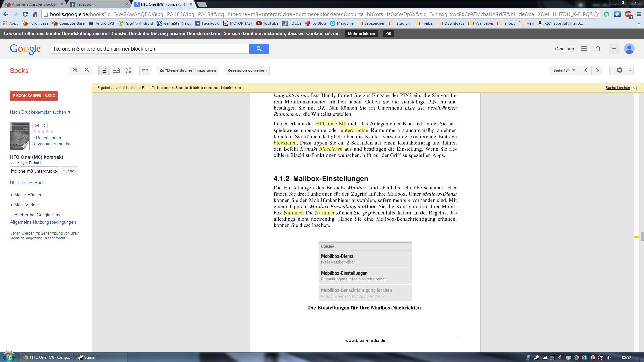Open the Facebook bookmark
Image resolution: width=644 pixels, height=362 pixels.
[207, 23]
